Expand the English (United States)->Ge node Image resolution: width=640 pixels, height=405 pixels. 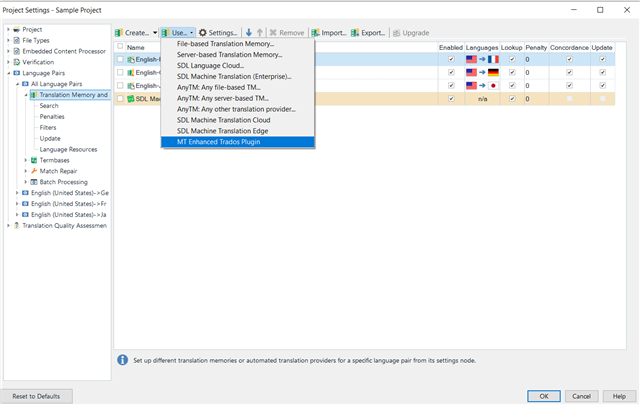(x=17, y=193)
